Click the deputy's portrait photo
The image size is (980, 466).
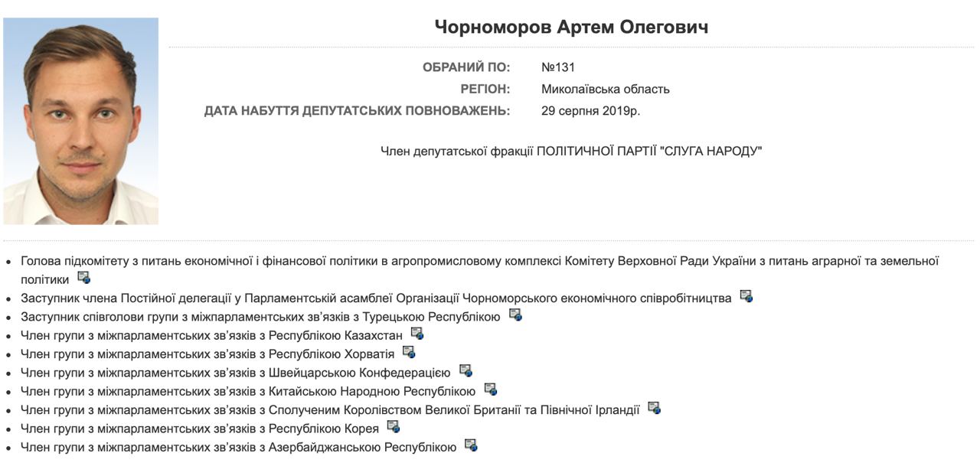tap(81, 121)
